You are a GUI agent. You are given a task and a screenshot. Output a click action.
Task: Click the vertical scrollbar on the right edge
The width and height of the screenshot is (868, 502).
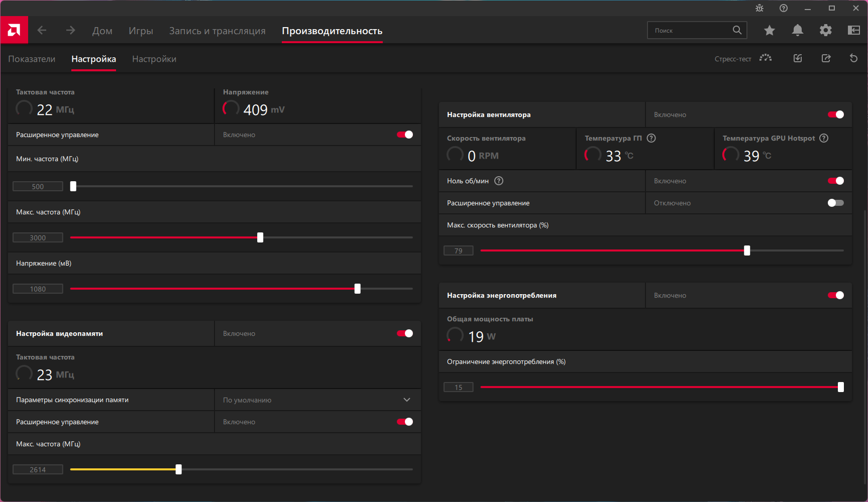865,346
